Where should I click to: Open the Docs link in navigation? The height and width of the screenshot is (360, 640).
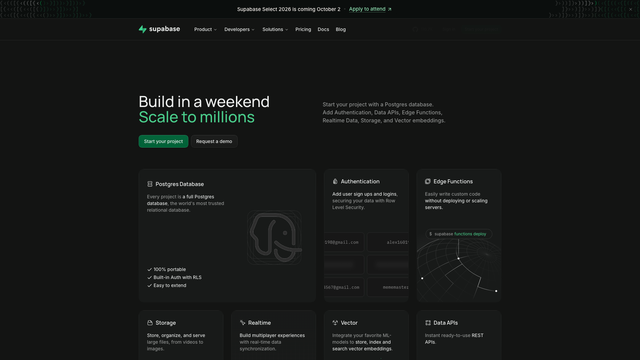pyautogui.click(x=323, y=29)
